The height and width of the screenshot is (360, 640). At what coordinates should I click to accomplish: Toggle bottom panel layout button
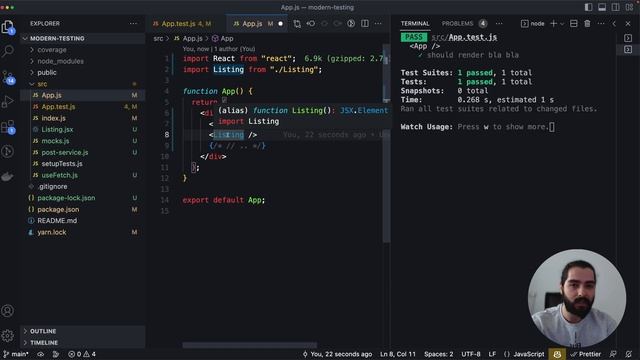[602, 7]
